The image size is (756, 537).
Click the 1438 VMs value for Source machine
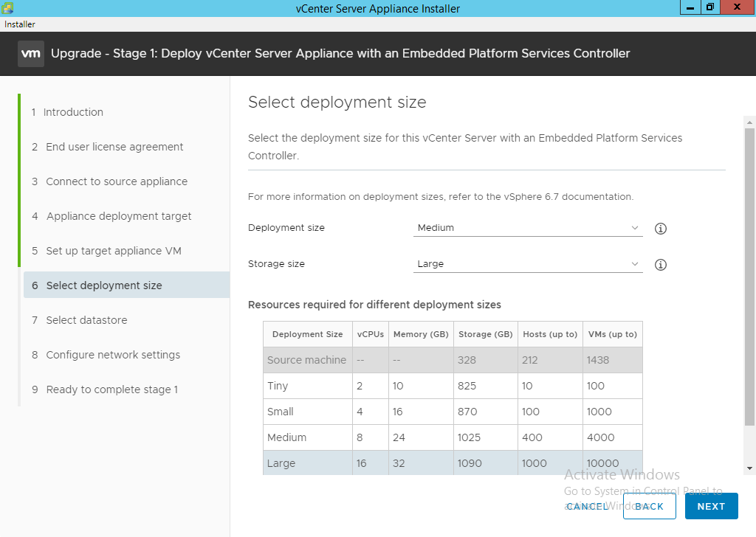click(x=598, y=360)
